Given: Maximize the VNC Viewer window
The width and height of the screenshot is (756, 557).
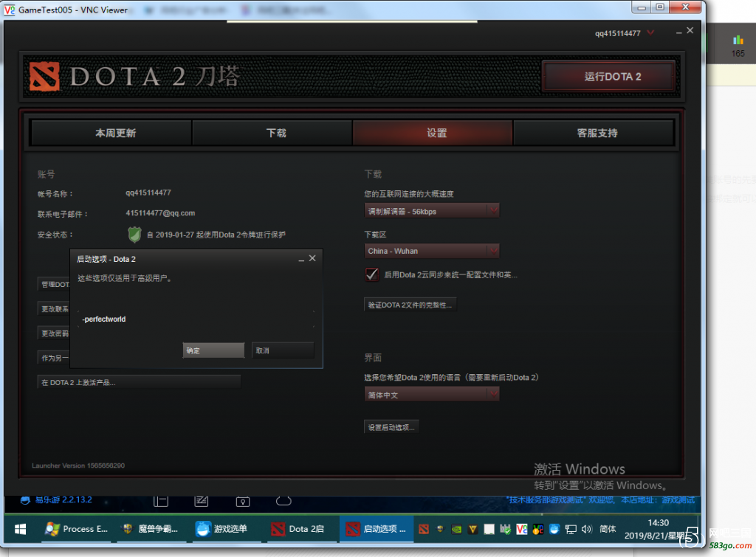Looking at the screenshot, I should [x=659, y=7].
